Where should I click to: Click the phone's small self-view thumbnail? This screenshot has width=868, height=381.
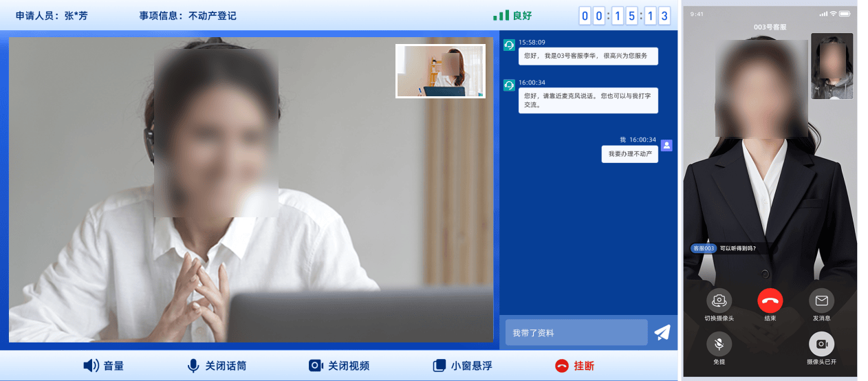coord(832,66)
